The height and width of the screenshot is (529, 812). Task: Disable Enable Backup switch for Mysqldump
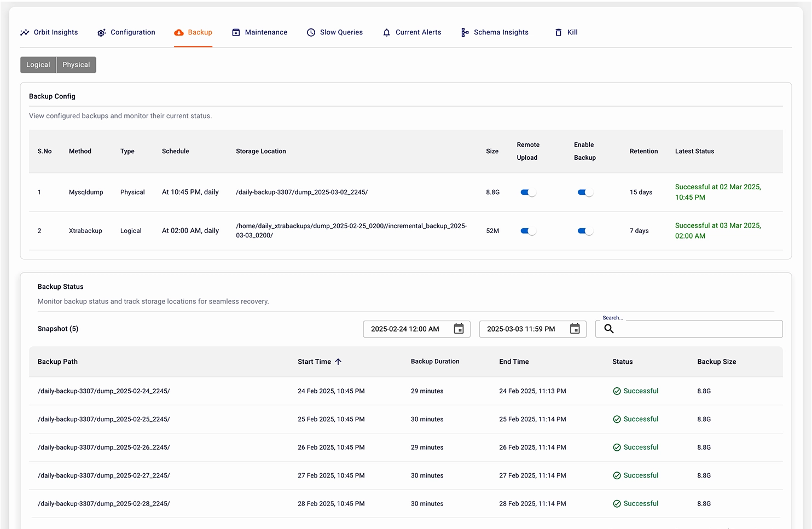pos(585,193)
